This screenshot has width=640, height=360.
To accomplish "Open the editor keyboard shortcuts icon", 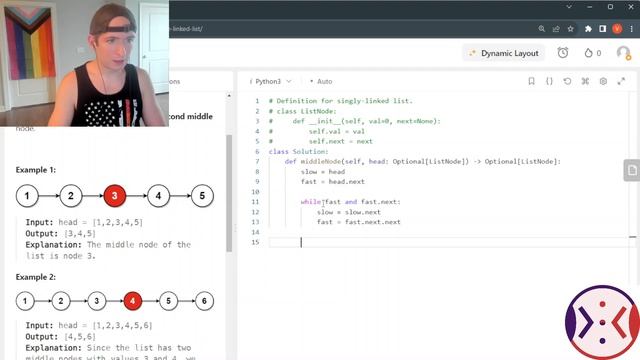I will 585,81.
